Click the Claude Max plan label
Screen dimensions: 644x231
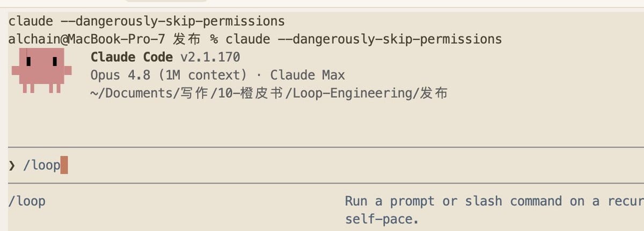[x=308, y=75]
